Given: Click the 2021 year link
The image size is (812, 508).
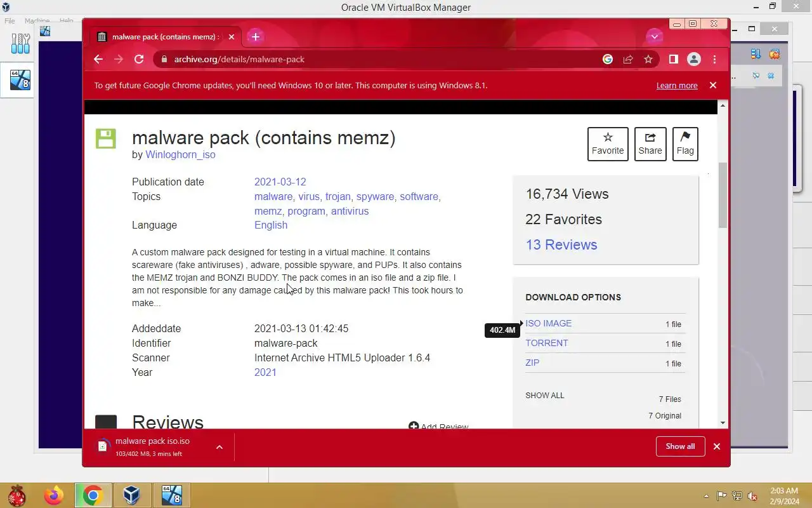Looking at the screenshot, I should point(265,373).
